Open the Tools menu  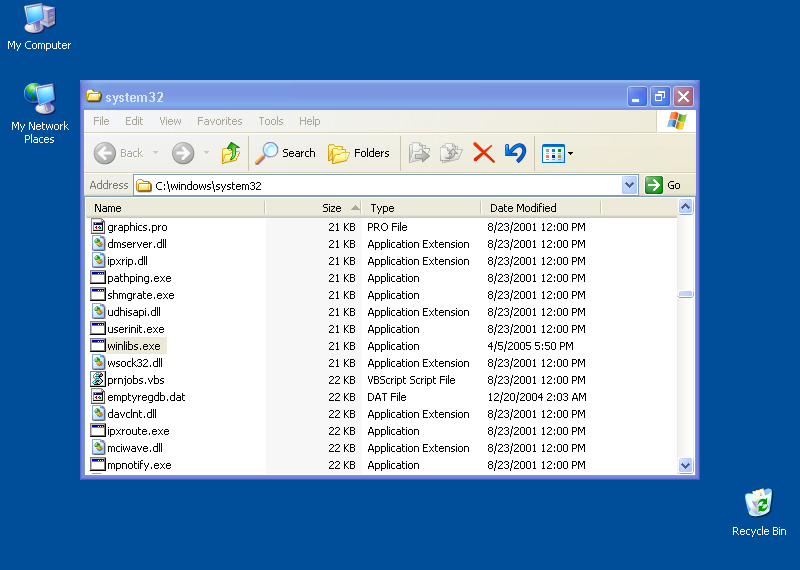coord(270,121)
